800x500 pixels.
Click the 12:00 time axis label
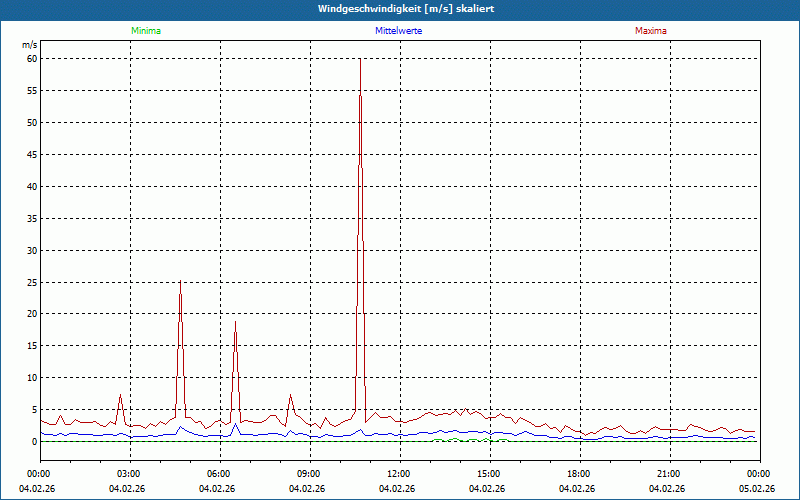click(x=398, y=474)
